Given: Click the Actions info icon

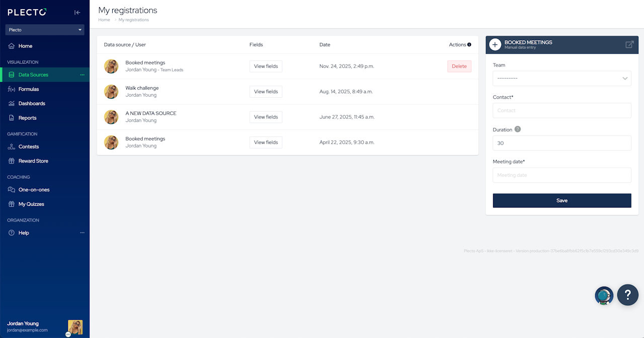Looking at the screenshot, I should click(x=469, y=44).
